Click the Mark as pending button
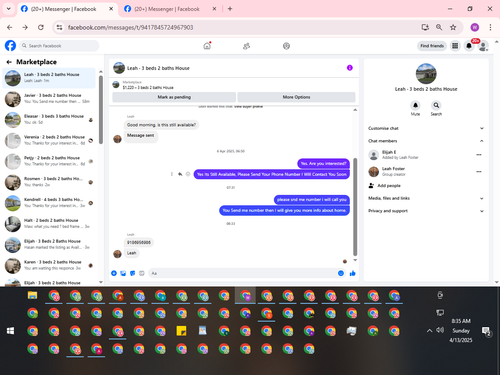Image resolution: width=500 pixels, height=375 pixels. pos(174,97)
